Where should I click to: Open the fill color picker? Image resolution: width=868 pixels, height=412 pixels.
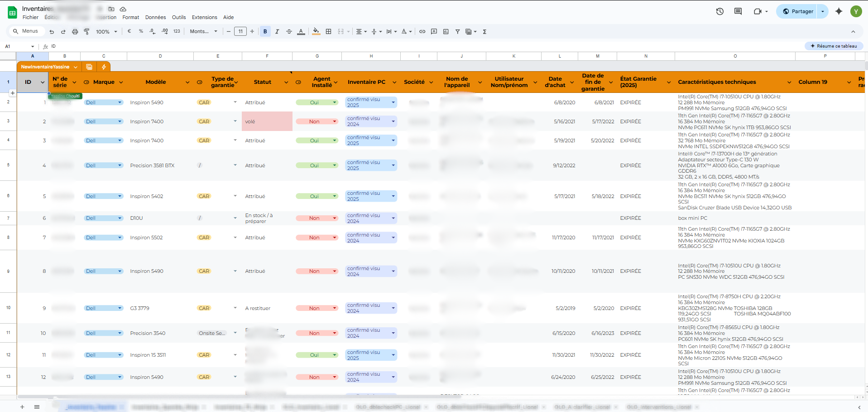[316, 32]
